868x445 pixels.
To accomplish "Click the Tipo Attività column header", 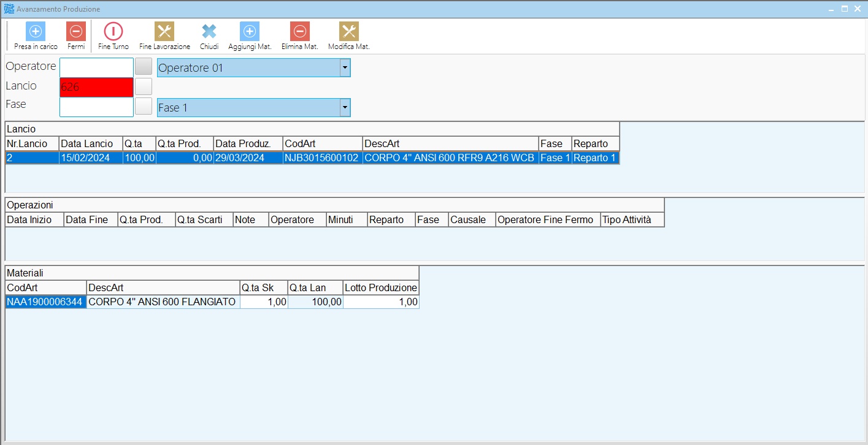I will click(x=632, y=219).
